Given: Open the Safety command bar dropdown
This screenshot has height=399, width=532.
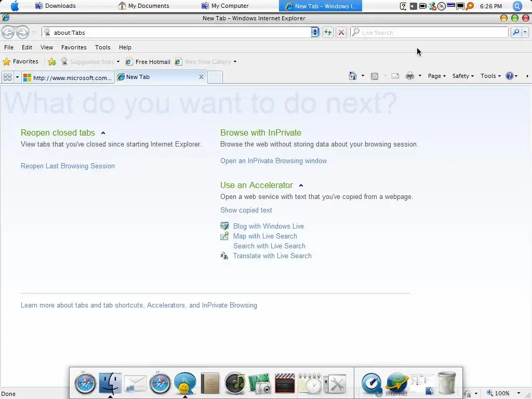Looking at the screenshot, I should click(x=463, y=76).
